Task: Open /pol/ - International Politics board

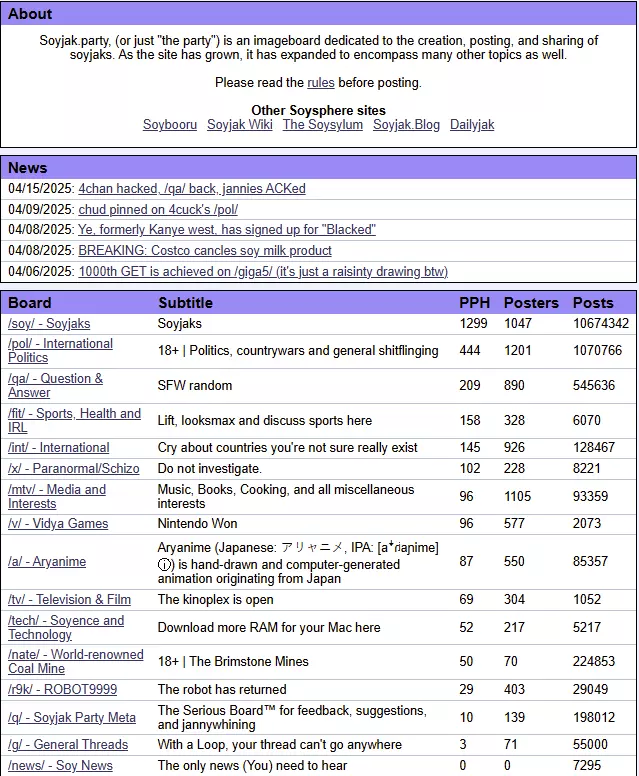Action: [60, 350]
